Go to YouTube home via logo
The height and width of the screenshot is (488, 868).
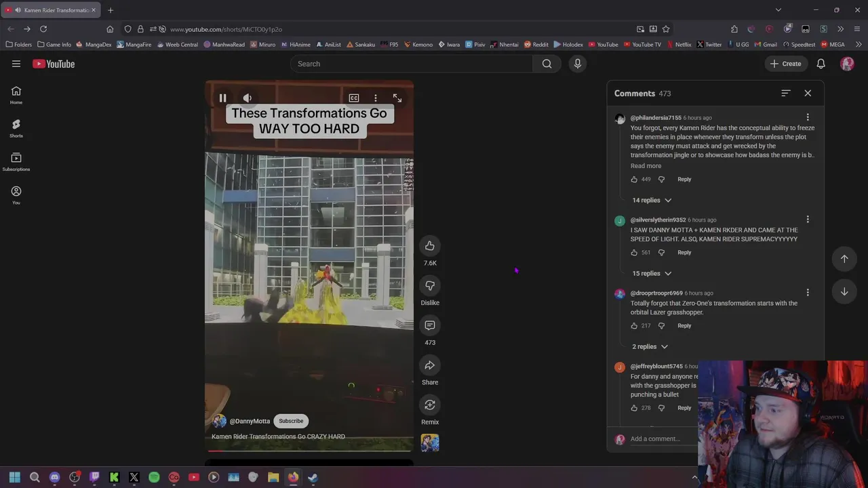[54, 64]
